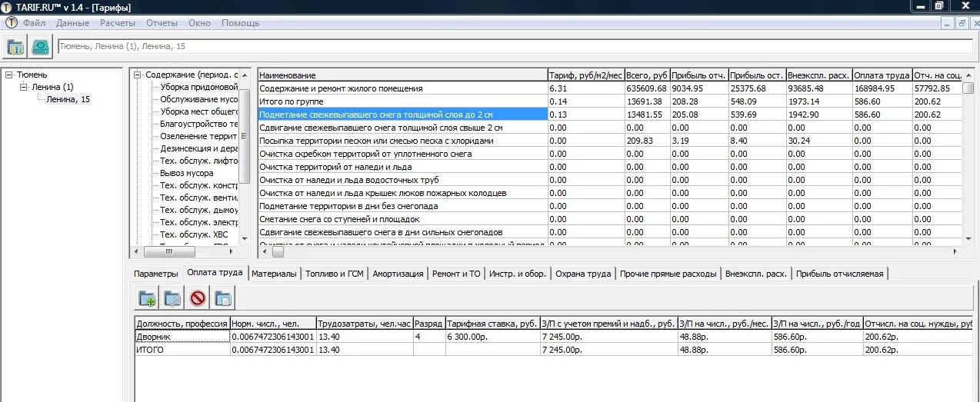Click the ИТОГО row in labor table
Screen dimensions: 980x402
554,350
